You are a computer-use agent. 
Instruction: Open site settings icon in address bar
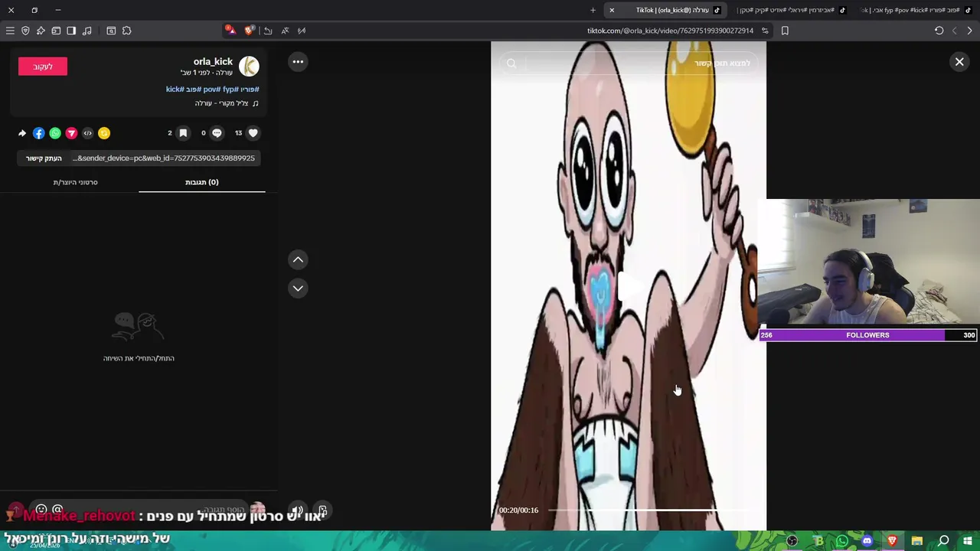pyautogui.click(x=765, y=31)
